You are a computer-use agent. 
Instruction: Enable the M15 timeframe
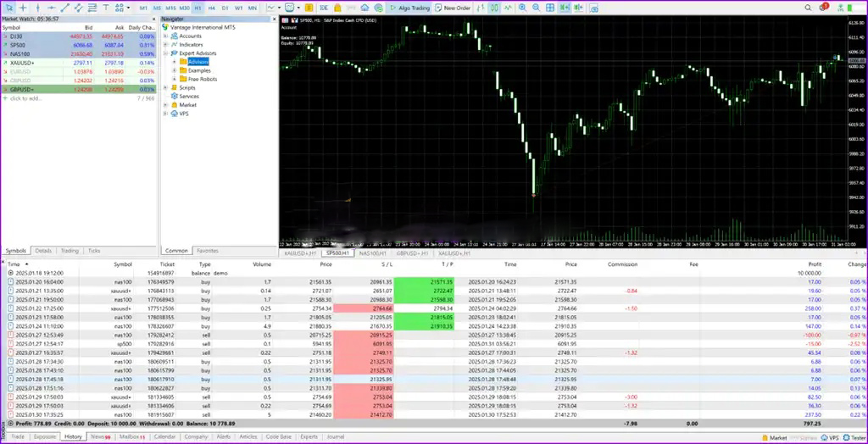(170, 8)
